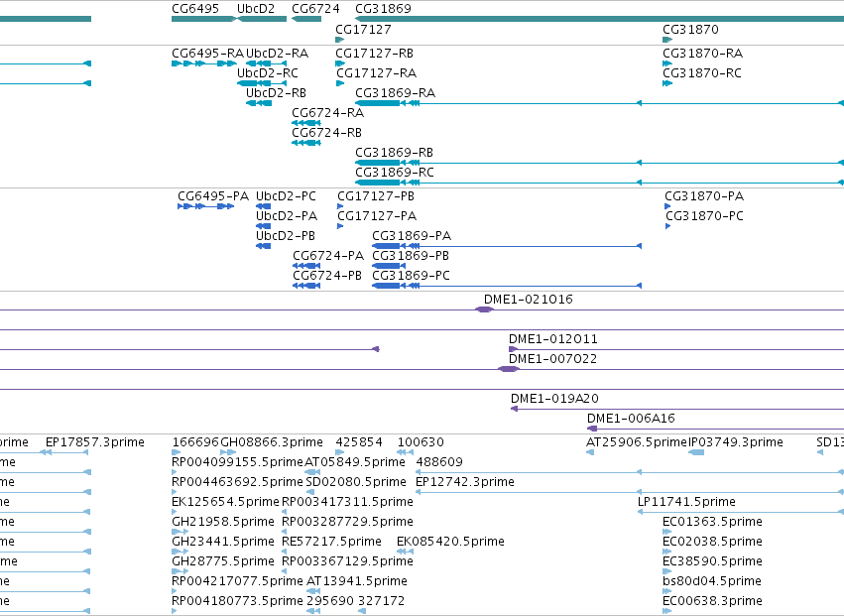The image size is (844, 616).
Task: Click the purple DME1-007O22 feature glyph
Action: pos(508,369)
